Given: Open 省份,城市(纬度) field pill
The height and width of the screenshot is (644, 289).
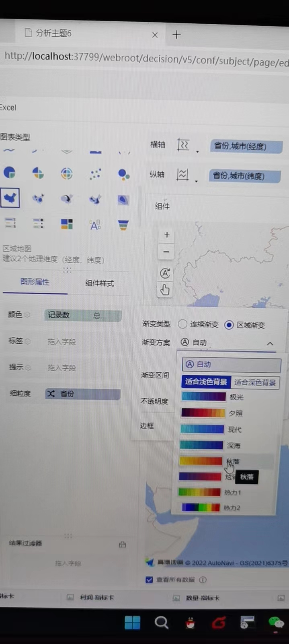Looking at the screenshot, I should pyautogui.click(x=244, y=176).
